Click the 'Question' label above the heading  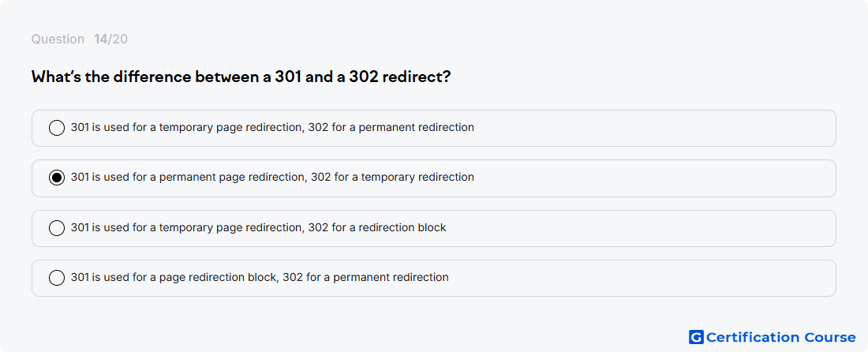(58, 39)
